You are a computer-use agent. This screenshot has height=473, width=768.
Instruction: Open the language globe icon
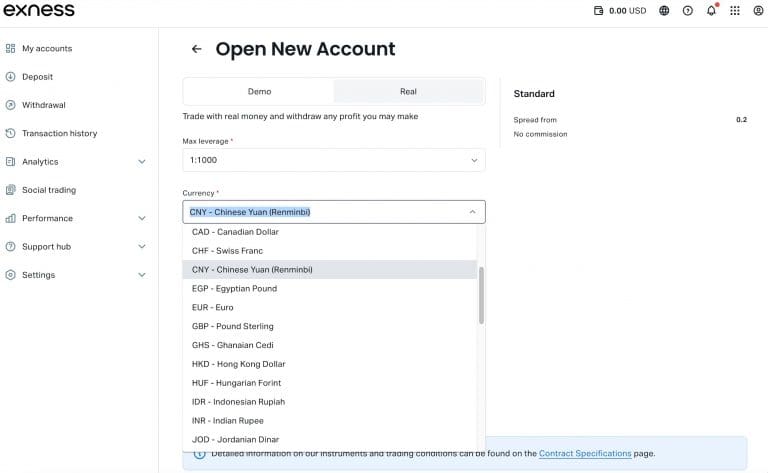tap(664, 11)
